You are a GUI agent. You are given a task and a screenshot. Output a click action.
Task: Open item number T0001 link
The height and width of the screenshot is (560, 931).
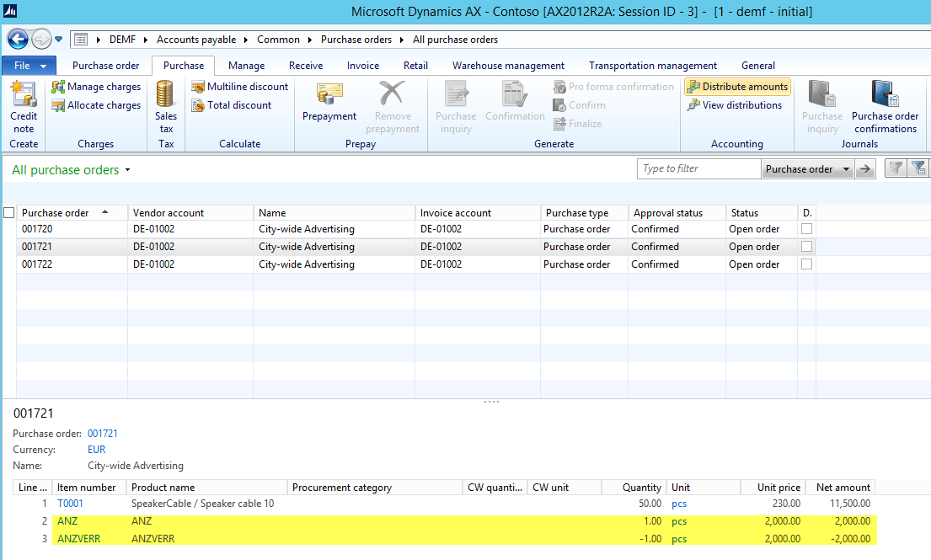tap(70, 504)
